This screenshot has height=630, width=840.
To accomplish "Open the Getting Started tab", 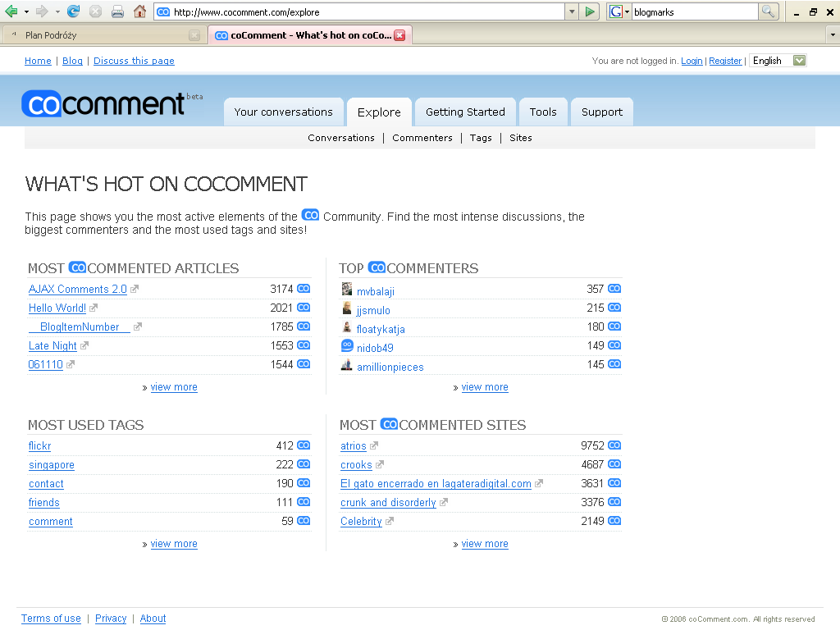I will click(x=466, y=112).
